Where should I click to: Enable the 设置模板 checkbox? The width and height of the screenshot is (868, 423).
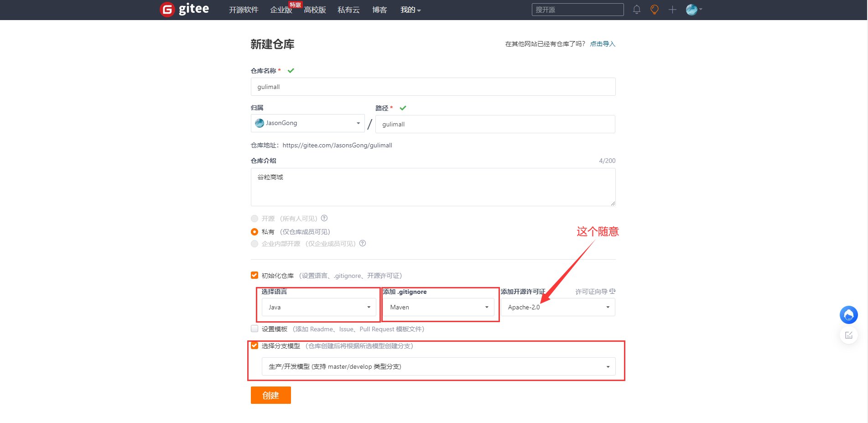(x=255, y=329)
